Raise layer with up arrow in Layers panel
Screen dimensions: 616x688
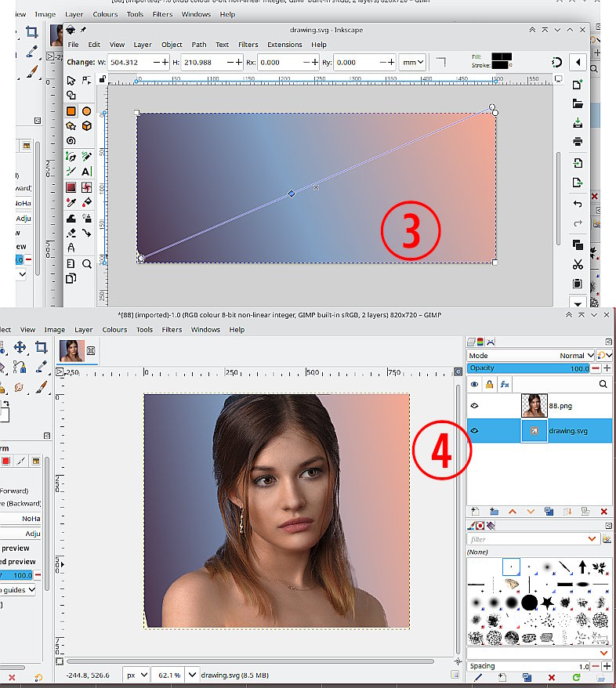[513, 512]
